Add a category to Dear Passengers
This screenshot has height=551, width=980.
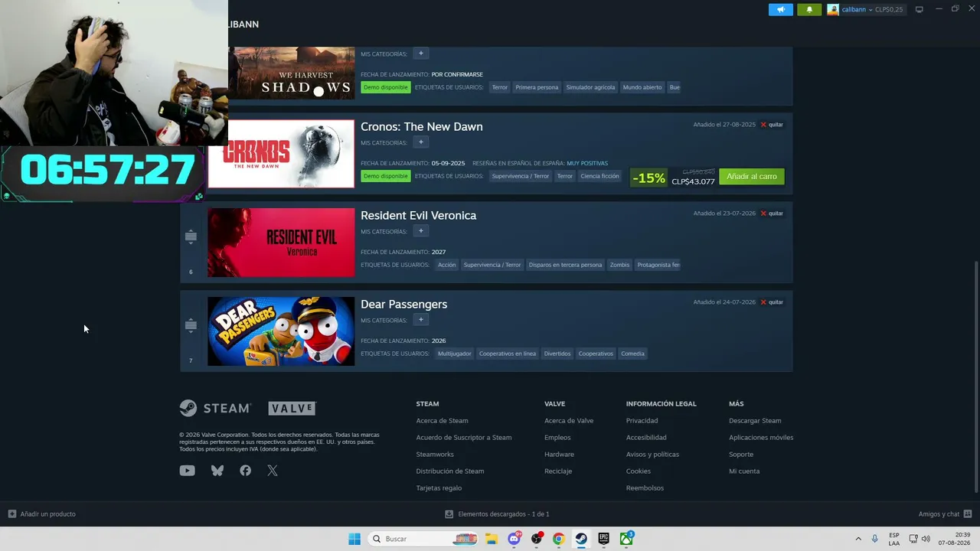[x=420, y=320]
